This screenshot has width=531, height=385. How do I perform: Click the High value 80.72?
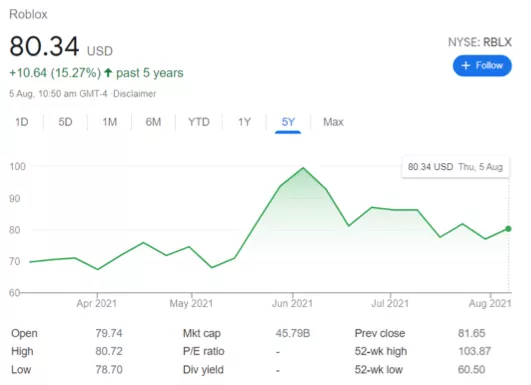(x=109, y=351)
